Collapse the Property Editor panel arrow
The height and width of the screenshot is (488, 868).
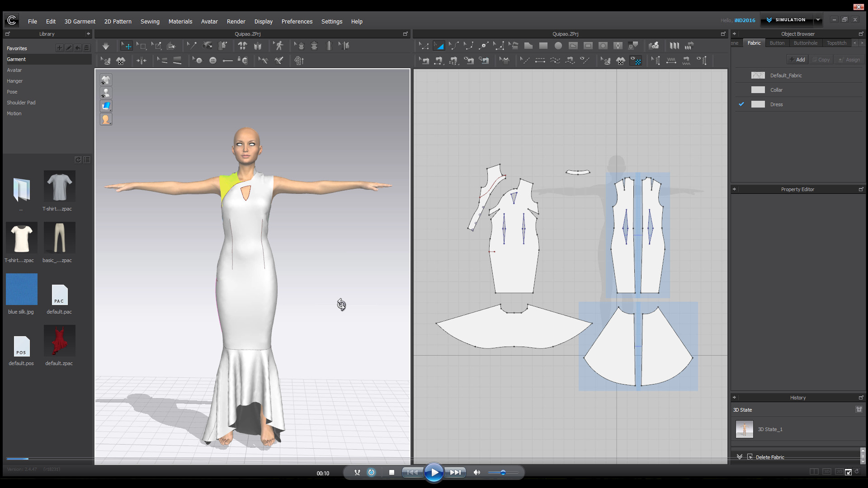(x=734, y=189)
